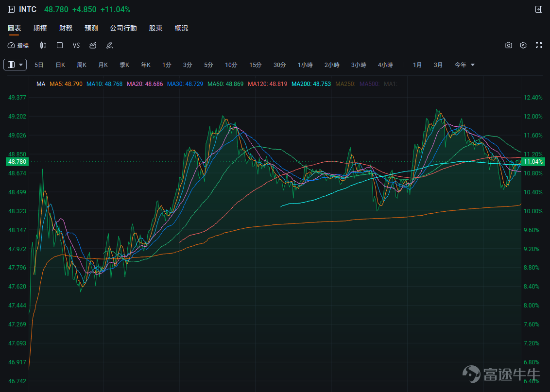Click the chart overlay trend icon
The width and height of the screenshot is (550, 392).
click(93, 45)
